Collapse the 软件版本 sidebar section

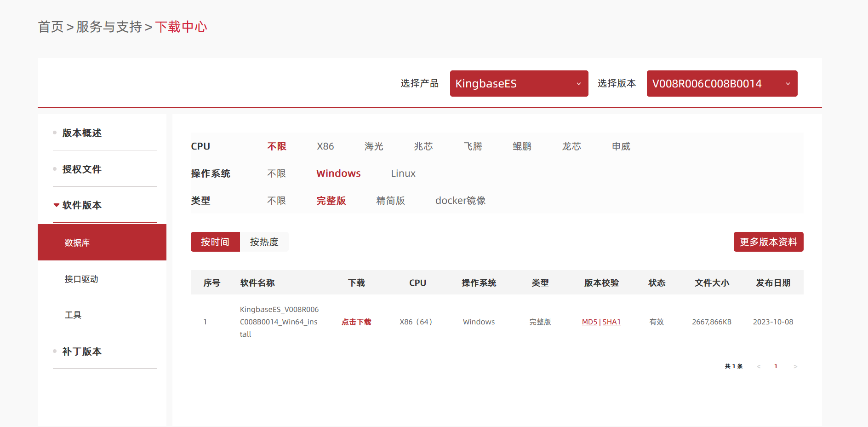[x=82, y=205]
